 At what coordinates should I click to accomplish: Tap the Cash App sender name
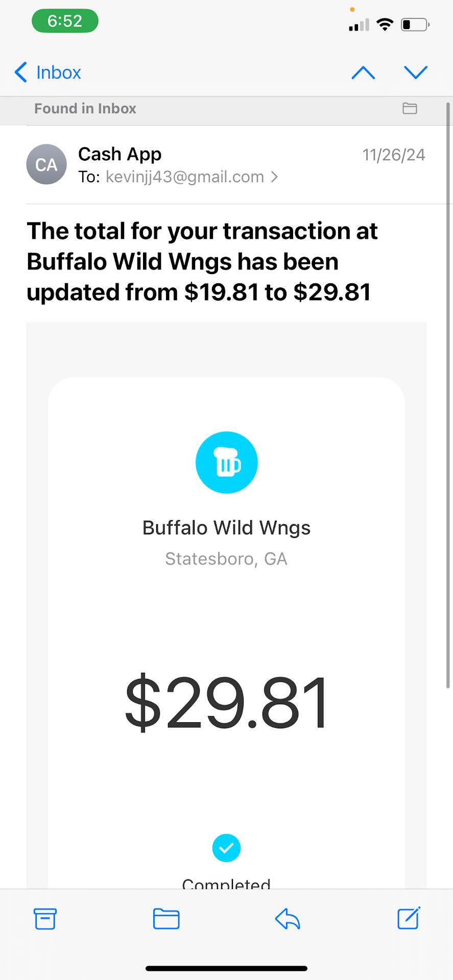tap(120, 154)
